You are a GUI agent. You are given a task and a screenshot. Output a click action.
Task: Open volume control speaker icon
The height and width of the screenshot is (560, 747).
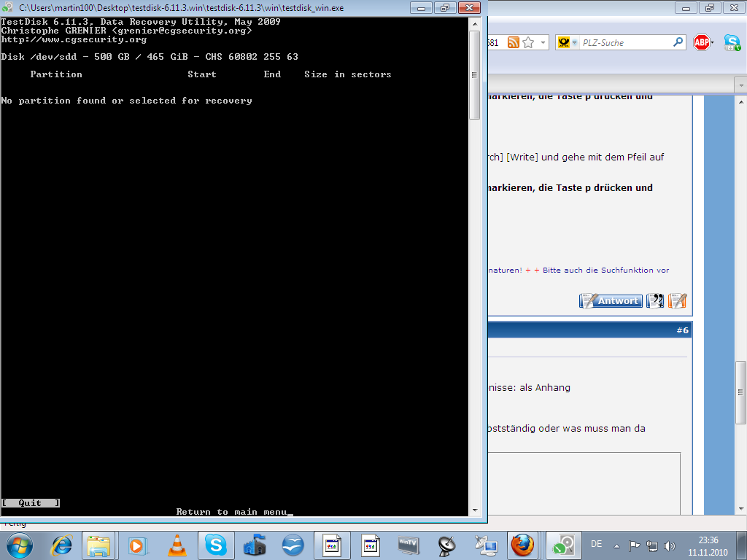tap(670, 545)
